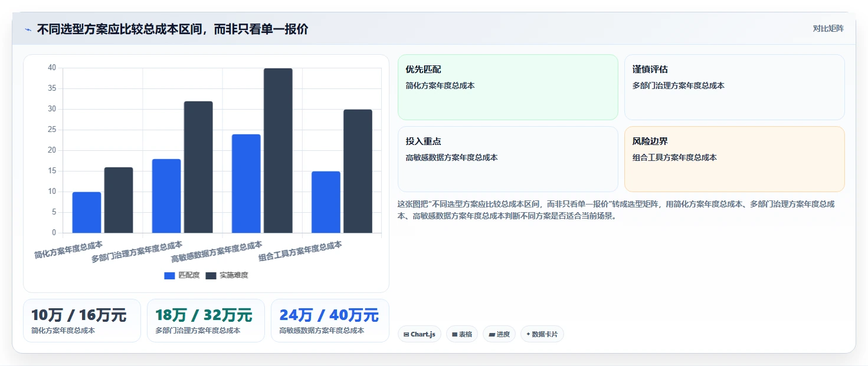Click the y-axis value 40
This screenshot has height=366, width=868.
[x=52, y=68]
